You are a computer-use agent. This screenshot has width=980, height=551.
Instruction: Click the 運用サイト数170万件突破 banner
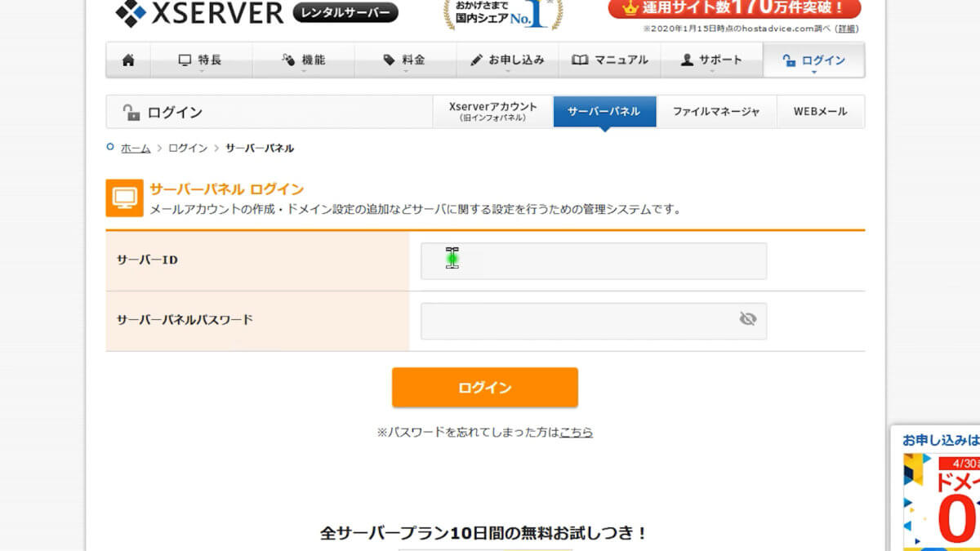click(735, 9)
